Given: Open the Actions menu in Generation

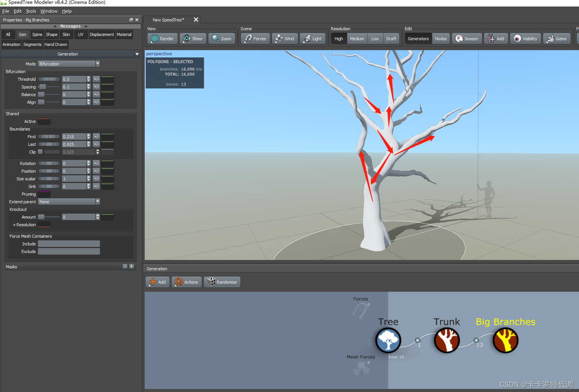Looking at the screenshot, I should pos(186,282).
